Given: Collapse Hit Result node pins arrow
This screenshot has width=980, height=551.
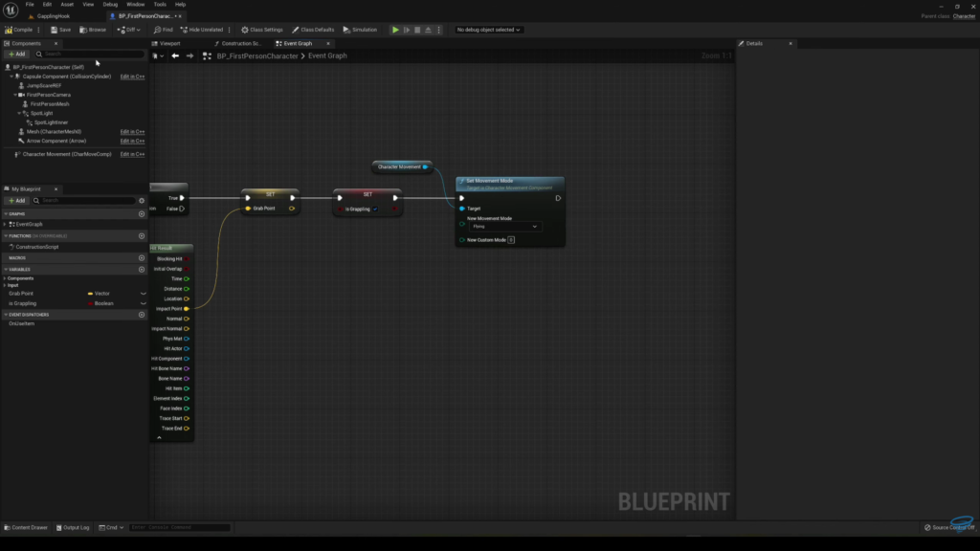Looking at the screenshot, I should click(x=159, y=438).
